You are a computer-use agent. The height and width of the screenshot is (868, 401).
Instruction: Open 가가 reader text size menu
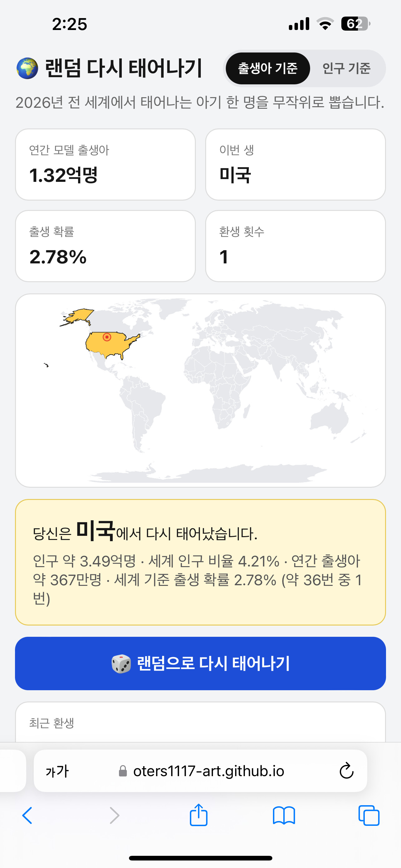coord(57,771)
